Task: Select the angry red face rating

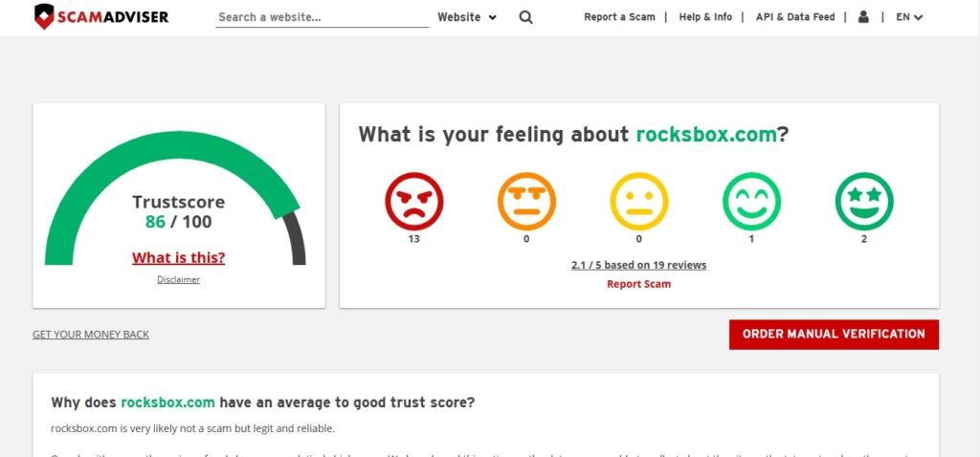Action: click(x=413, y=202)
